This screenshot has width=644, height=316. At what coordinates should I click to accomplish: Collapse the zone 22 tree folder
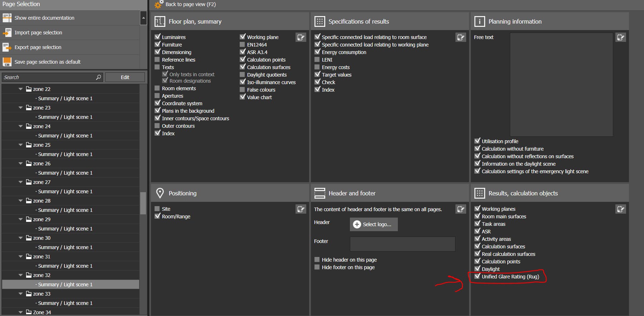tap(20, 89)
